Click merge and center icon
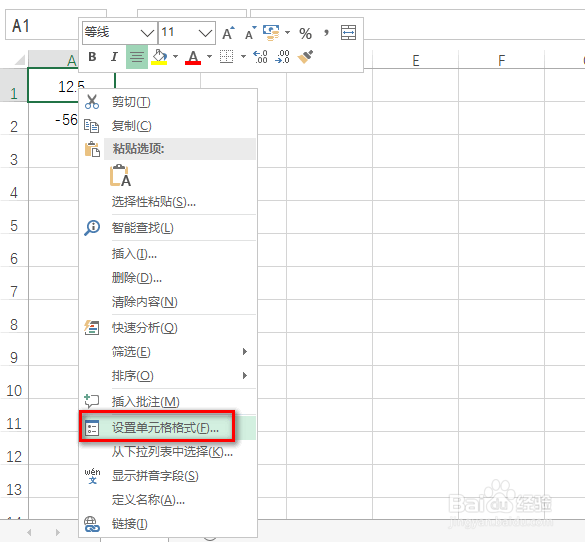Image resolution: width=585 pixels, height=542 pixels. tap(348, 33)
